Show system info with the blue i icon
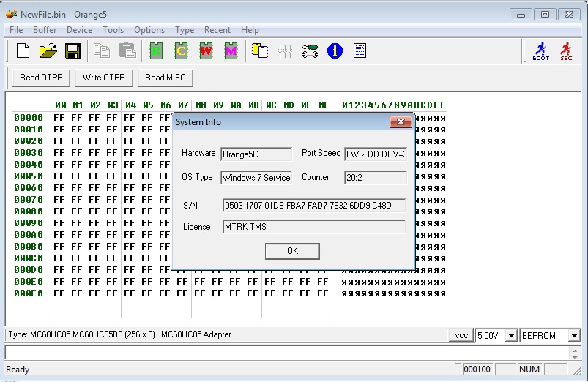The image size is (588, 382). [x=335, y=50]
